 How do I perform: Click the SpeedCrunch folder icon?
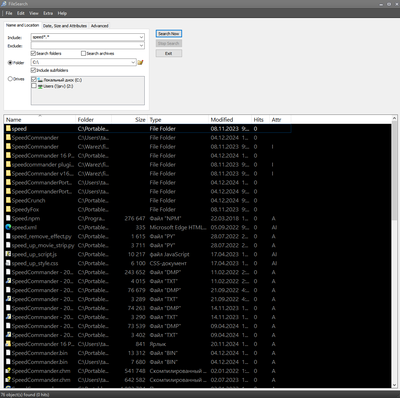(8, 200)
